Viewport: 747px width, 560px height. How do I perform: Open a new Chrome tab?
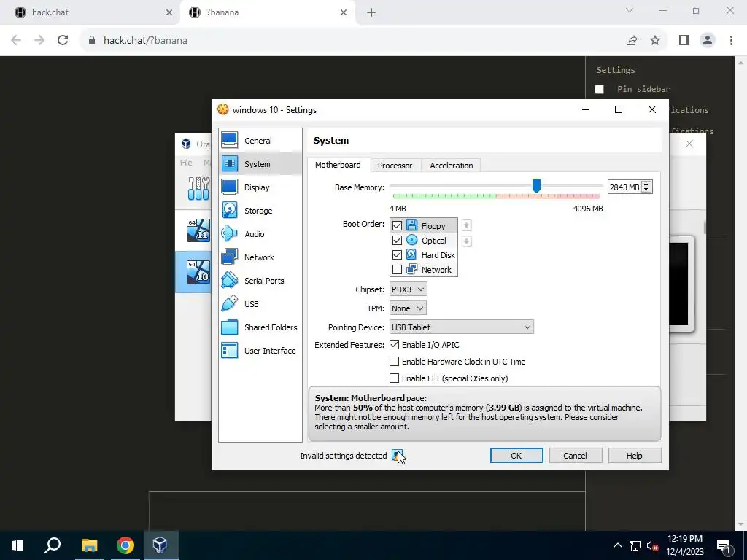(x=371, y=12)
